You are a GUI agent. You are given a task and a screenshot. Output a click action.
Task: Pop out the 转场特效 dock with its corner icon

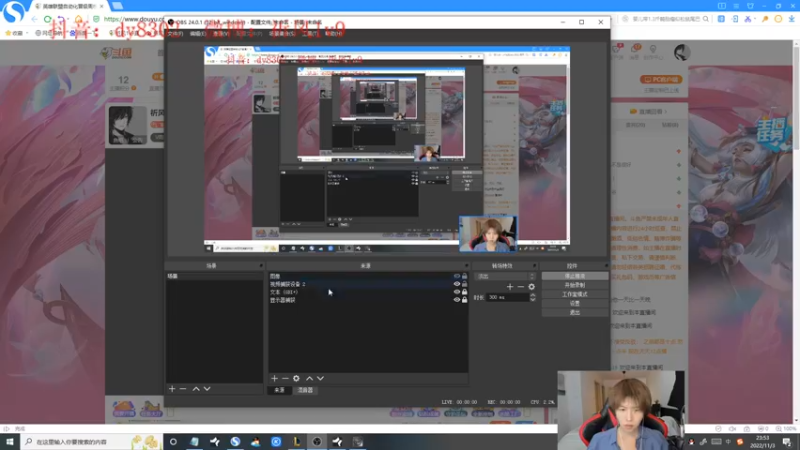coord(534,266)
